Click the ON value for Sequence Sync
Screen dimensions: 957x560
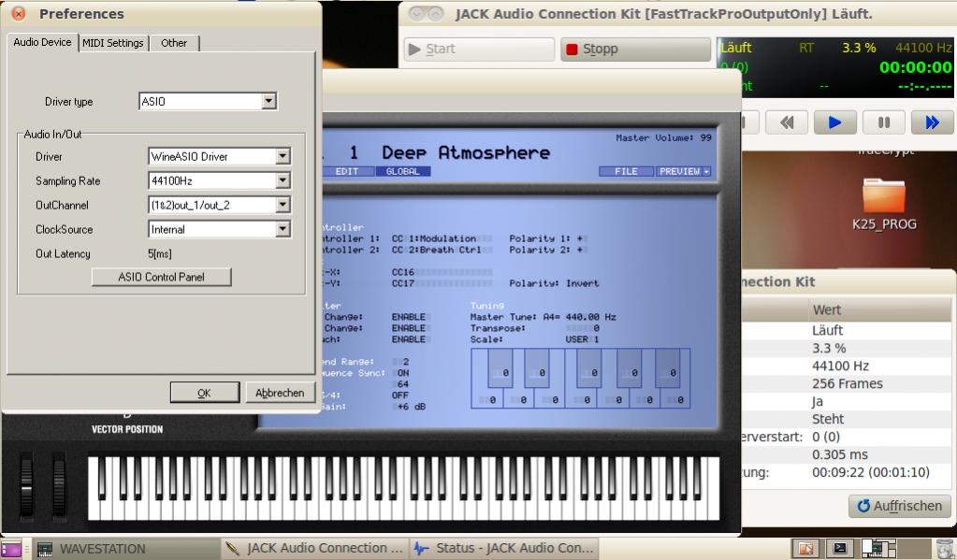click(x=403, y=373)
